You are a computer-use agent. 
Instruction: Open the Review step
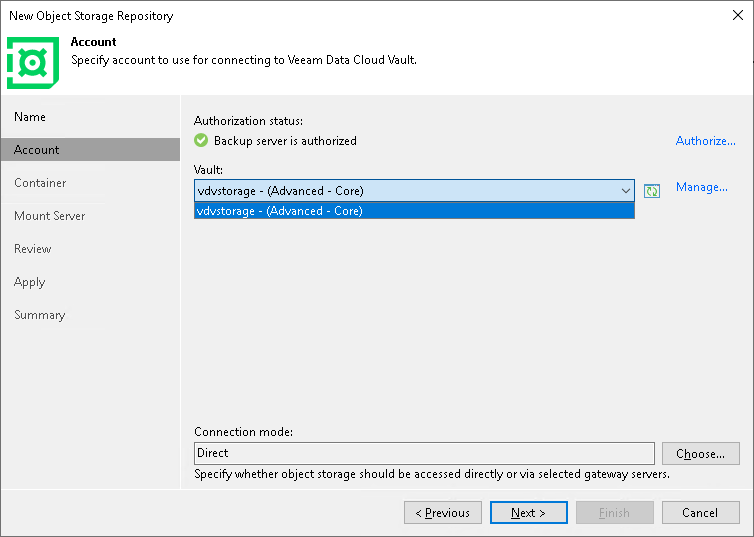click(33, 249)
